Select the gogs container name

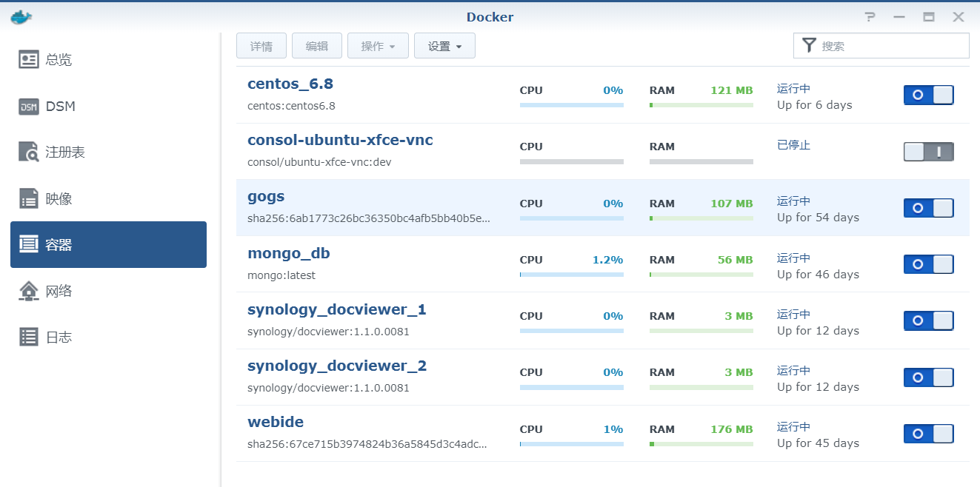tap(266, 197)
